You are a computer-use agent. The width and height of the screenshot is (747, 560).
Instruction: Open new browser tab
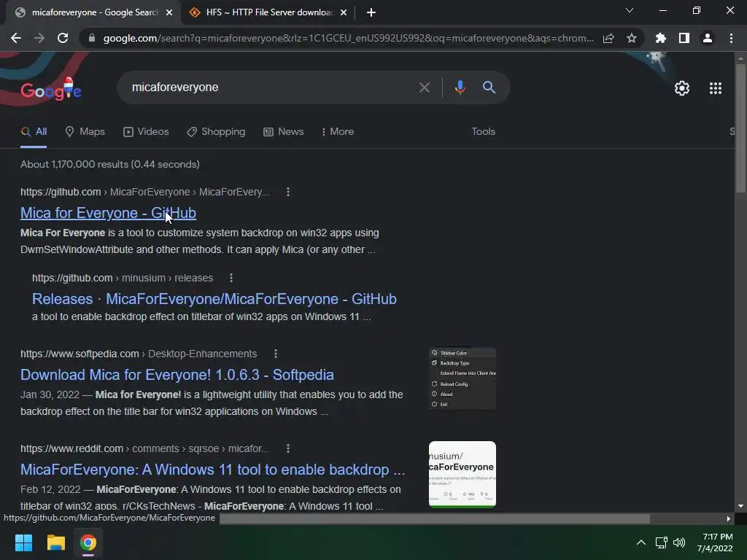coord(371,12)
